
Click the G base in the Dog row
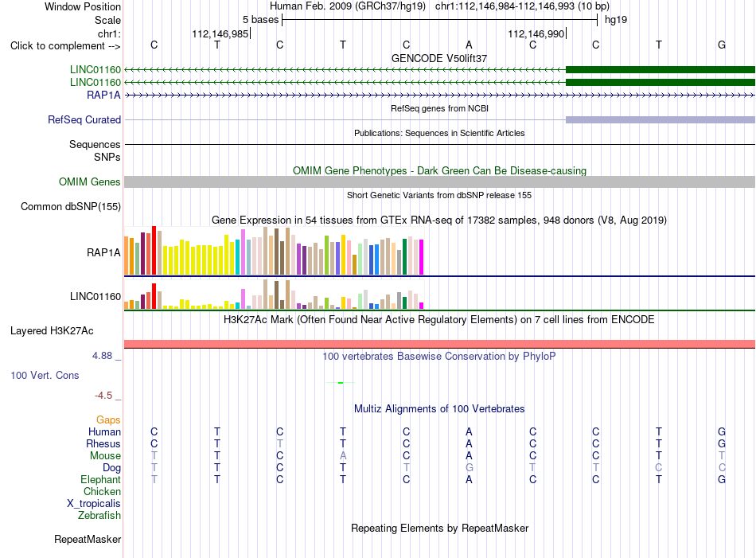(x=470, y=468)
